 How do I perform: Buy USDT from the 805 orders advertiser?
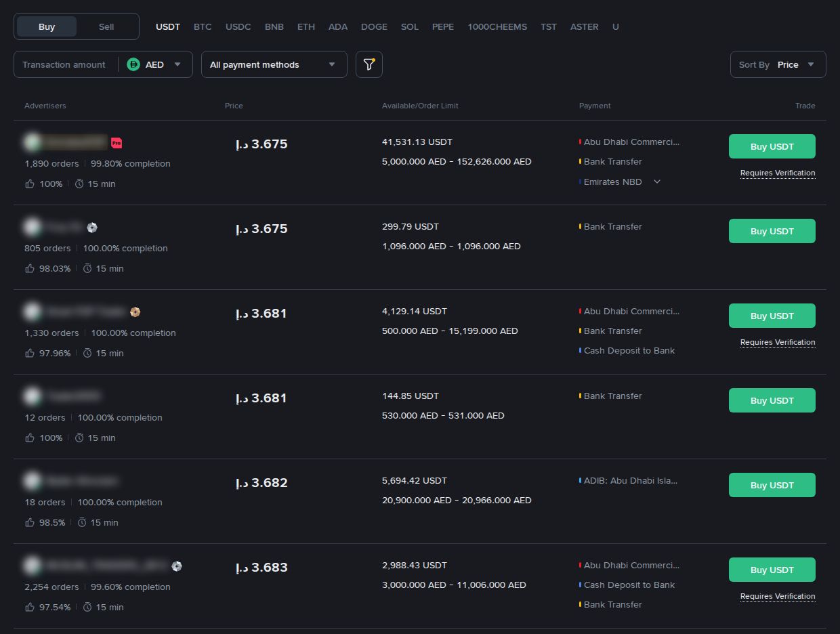point(772,231)
